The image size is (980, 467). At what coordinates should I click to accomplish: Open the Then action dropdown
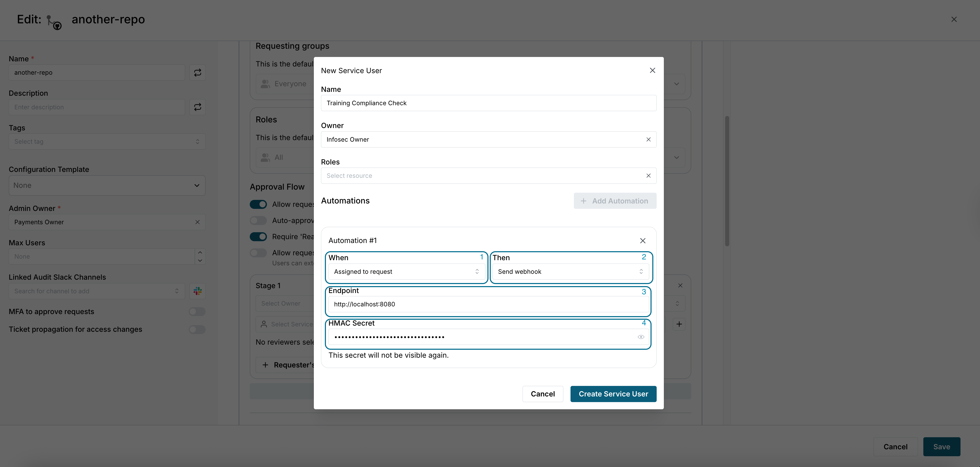point(570,271)
